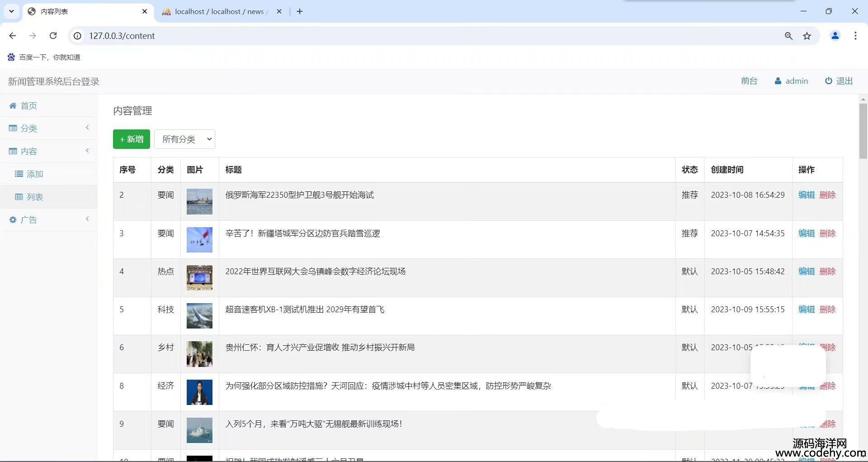The height and width of the screenshot is (462, 868).
Task: Open the new tab plus button
Action: 300,11
